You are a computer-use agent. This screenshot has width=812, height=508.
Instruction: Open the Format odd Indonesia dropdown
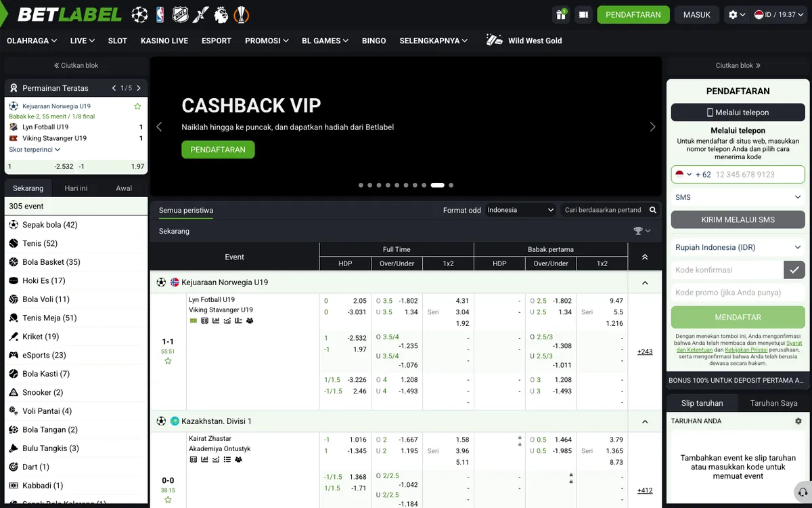pyautogui.click(x=520, y=210)
